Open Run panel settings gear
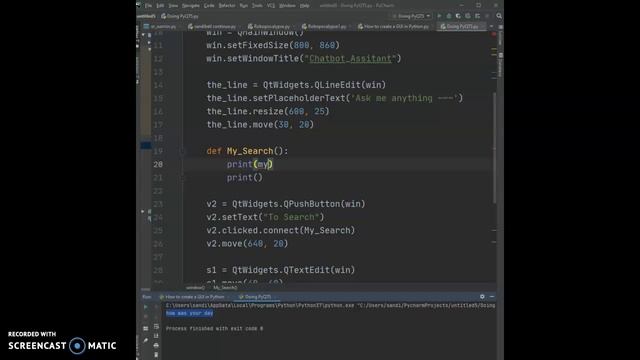 (482, 297)
